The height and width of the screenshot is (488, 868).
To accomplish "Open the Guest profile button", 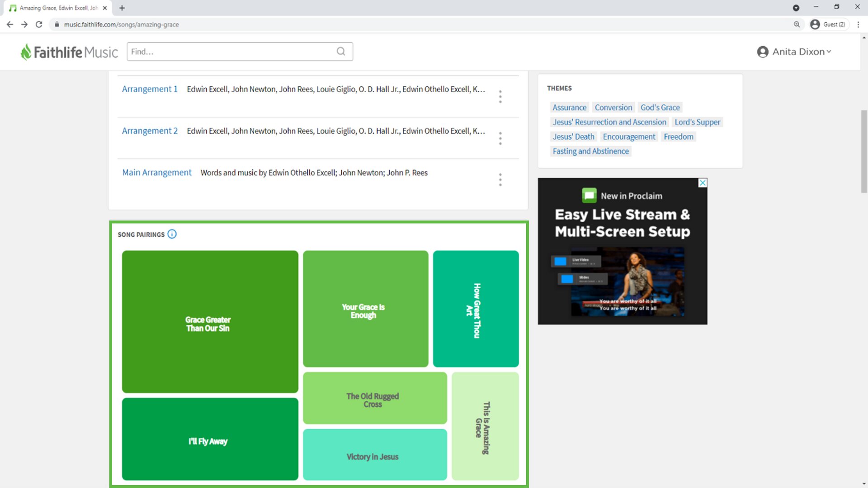I will (828, 24).
